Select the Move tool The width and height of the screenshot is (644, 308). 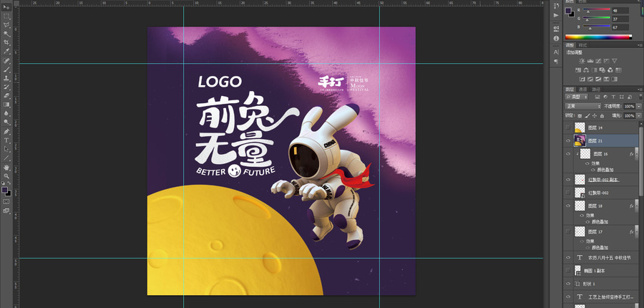[x=6, y=7]
